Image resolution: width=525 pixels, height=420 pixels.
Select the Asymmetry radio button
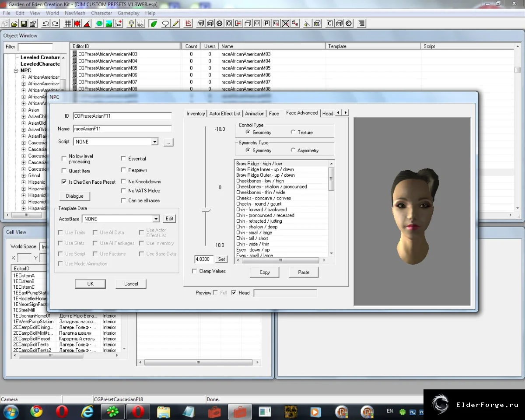tap(293, 150)
